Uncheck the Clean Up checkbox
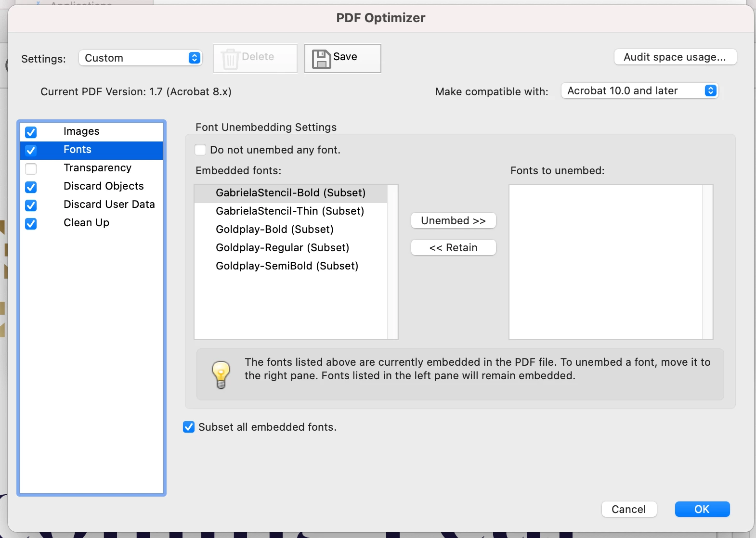Screen dimensions: 756x538 [31, 223]
